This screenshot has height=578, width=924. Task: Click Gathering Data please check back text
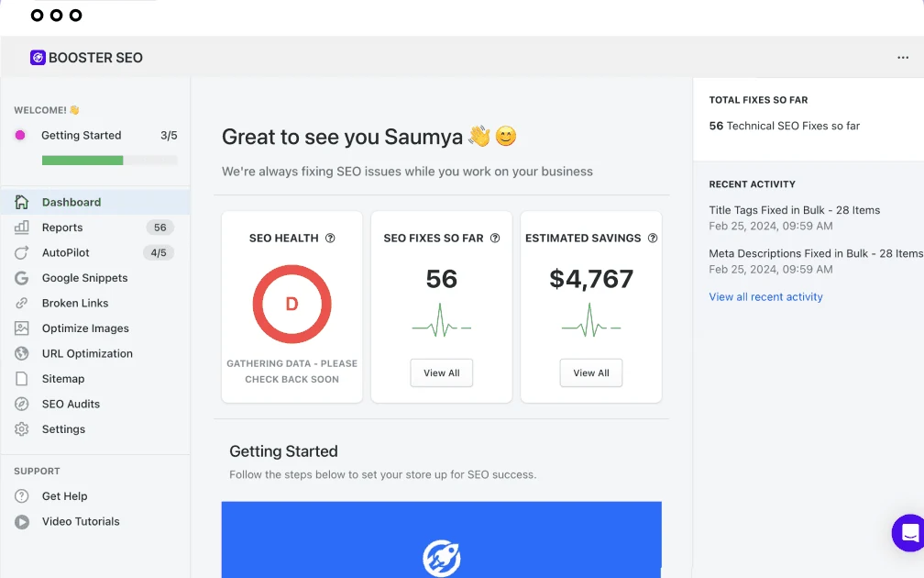click(x=291, y=372)
